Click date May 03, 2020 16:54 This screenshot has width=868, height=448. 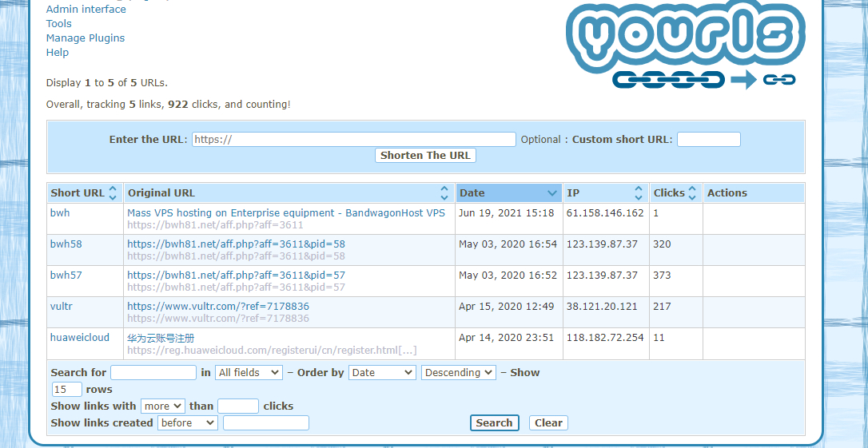[x=508, y=244]
